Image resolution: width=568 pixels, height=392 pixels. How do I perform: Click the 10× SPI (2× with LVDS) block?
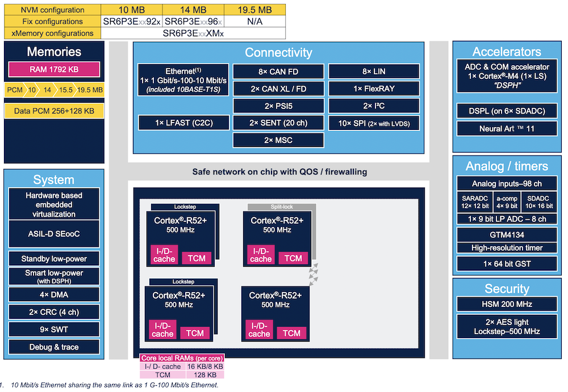click(x=374, y=123)
